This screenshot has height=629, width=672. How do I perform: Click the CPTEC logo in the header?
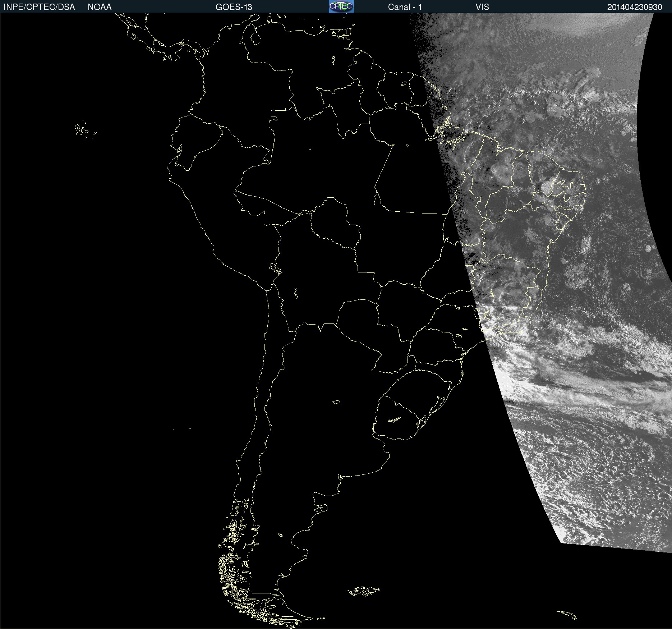tap(341, 6)
